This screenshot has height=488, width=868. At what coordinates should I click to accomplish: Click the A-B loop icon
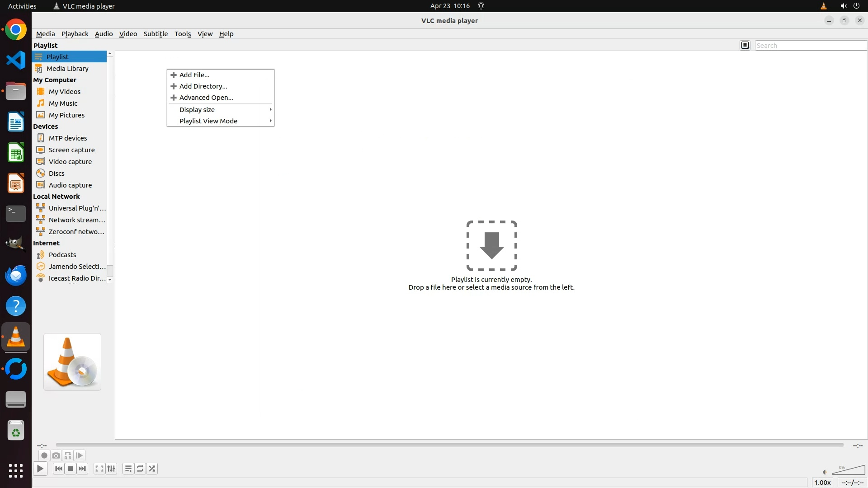tap(68, 455)
